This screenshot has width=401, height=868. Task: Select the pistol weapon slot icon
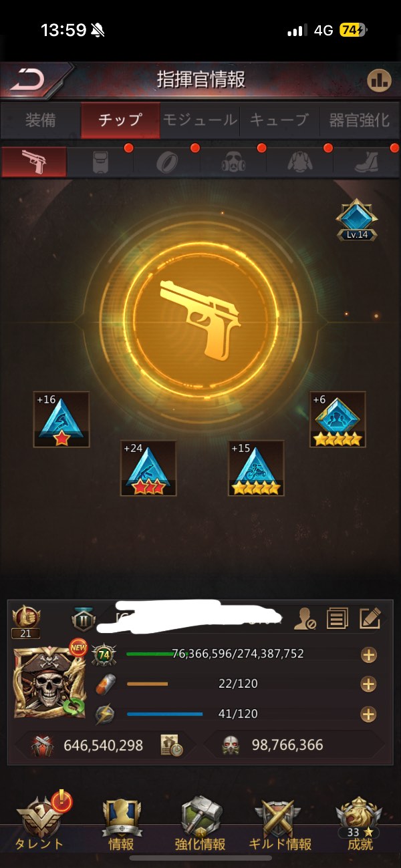click(34, 162)
